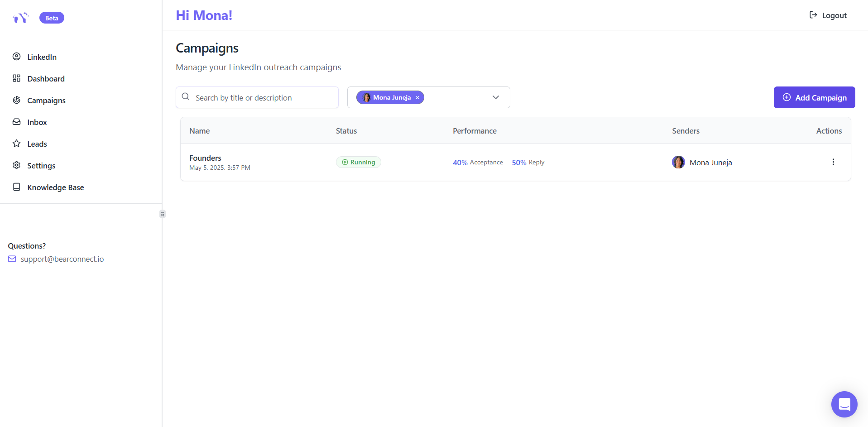This screenshot has height=427, width=868.
Task: Click the Logout button
Action: point(828,15)
